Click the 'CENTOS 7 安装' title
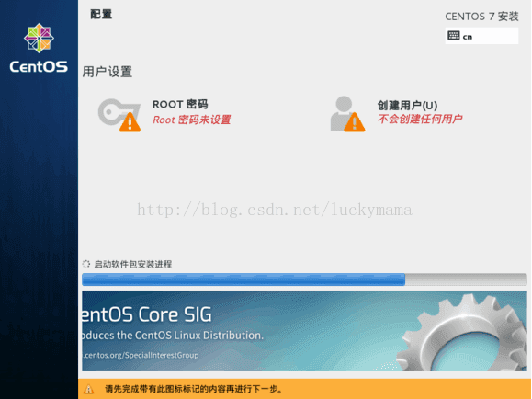 [481, 17]
